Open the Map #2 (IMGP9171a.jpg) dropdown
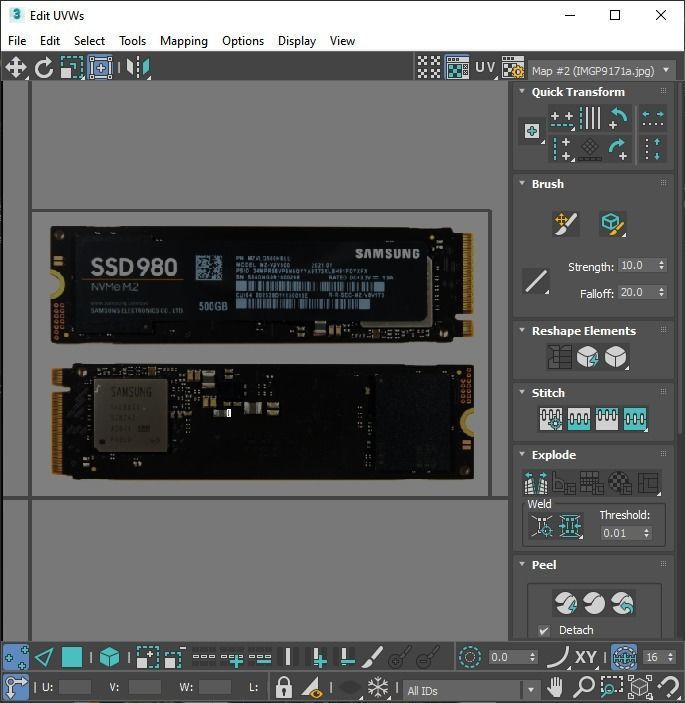Viewport: 685px width, 703px height. (x=602, y=70)
